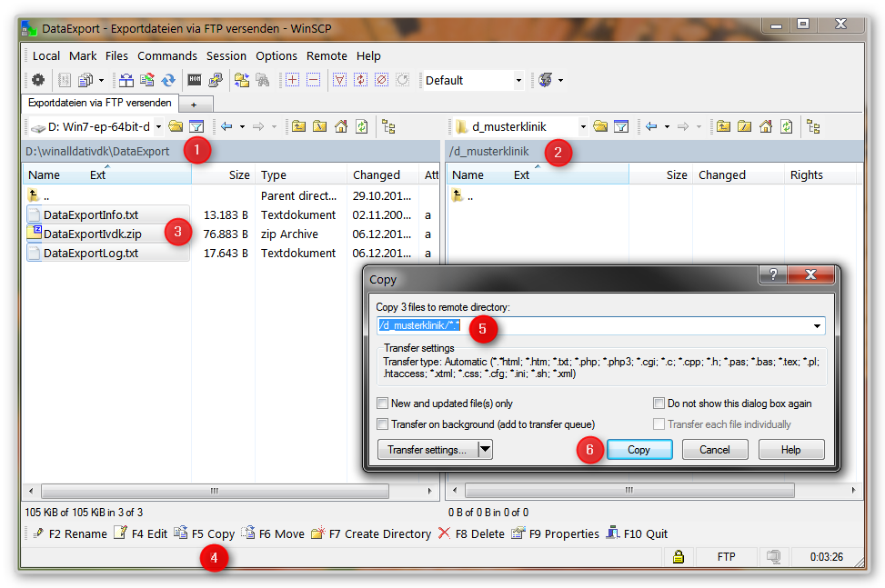This screenshot has height=588, width=885.
Task: Enable 'New and updated file(s) only'
Action: tap(383, 404)
